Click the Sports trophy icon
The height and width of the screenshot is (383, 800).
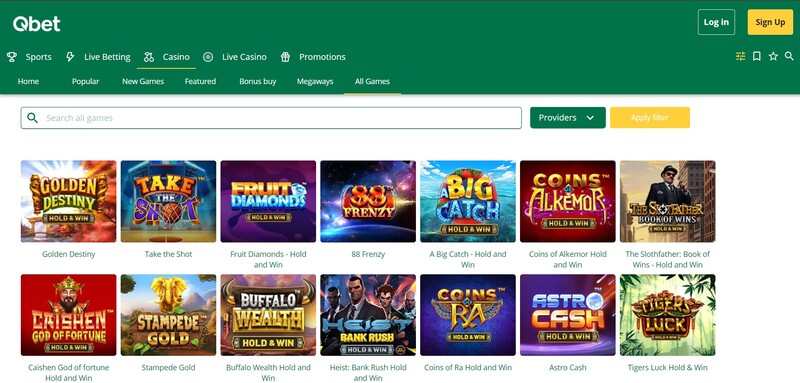pos(12,57)
